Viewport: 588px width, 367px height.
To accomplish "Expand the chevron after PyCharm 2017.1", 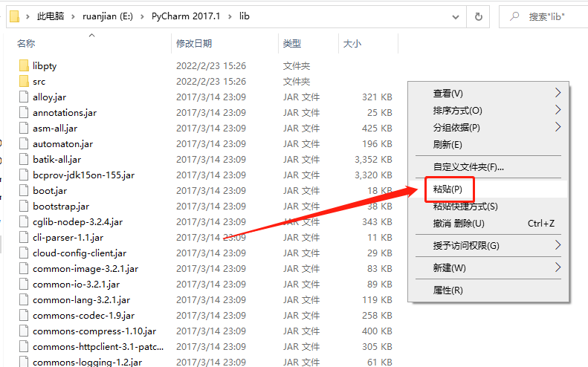I will coord(230,16).
